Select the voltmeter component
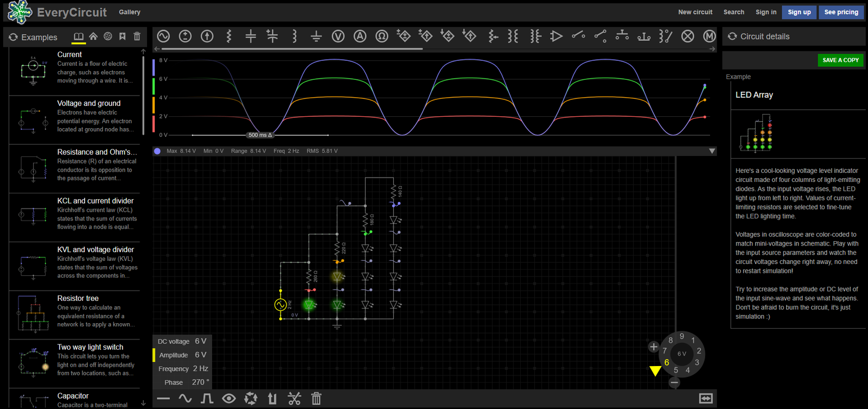 338,36
